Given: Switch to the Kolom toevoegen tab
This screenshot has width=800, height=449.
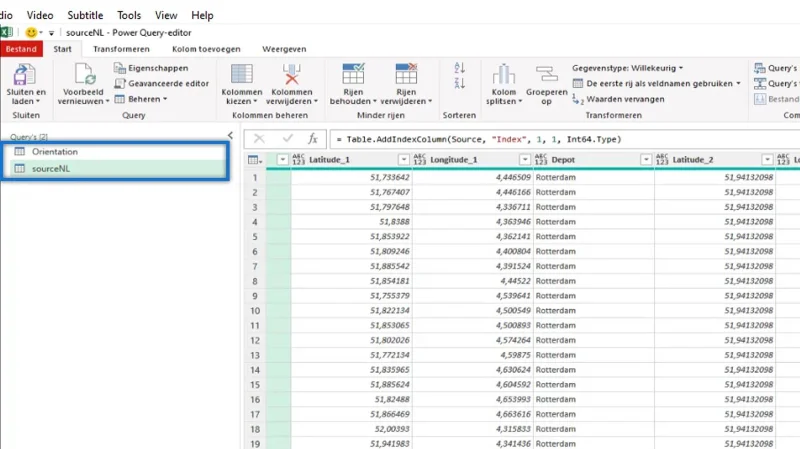Looking at the screenshot, I should (206, 49).
